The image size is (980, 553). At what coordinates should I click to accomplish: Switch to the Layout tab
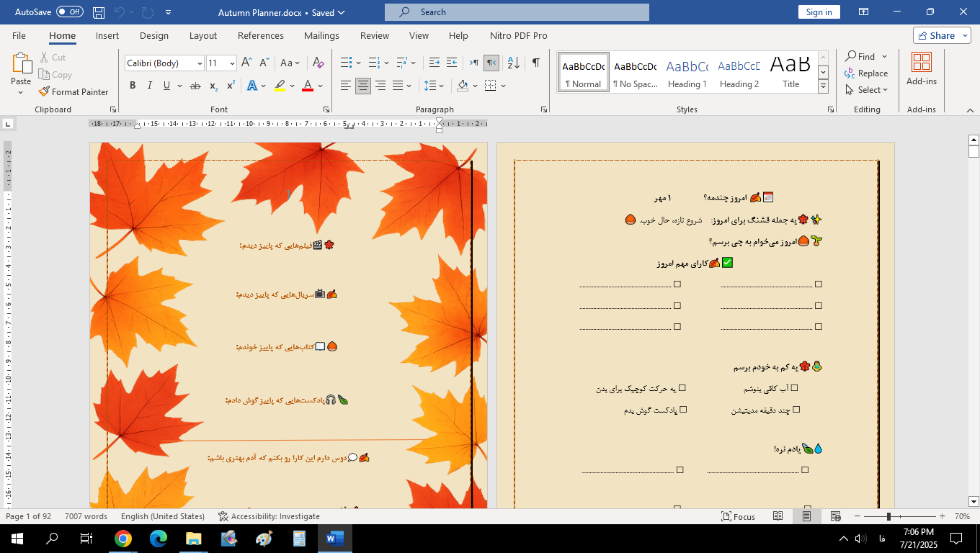pos(202,35)
